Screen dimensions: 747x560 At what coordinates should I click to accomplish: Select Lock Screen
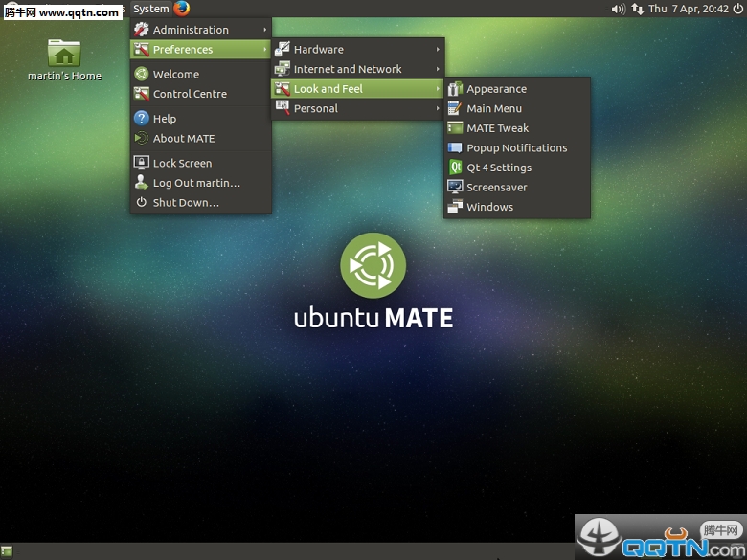(x=182, y=164)
